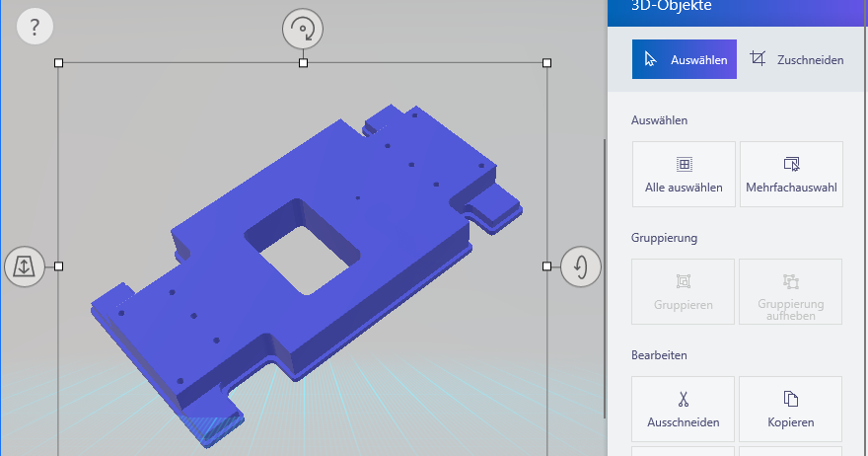Click Ausschneiden with scissors icon
868x456 pixels.
[684, 410]
